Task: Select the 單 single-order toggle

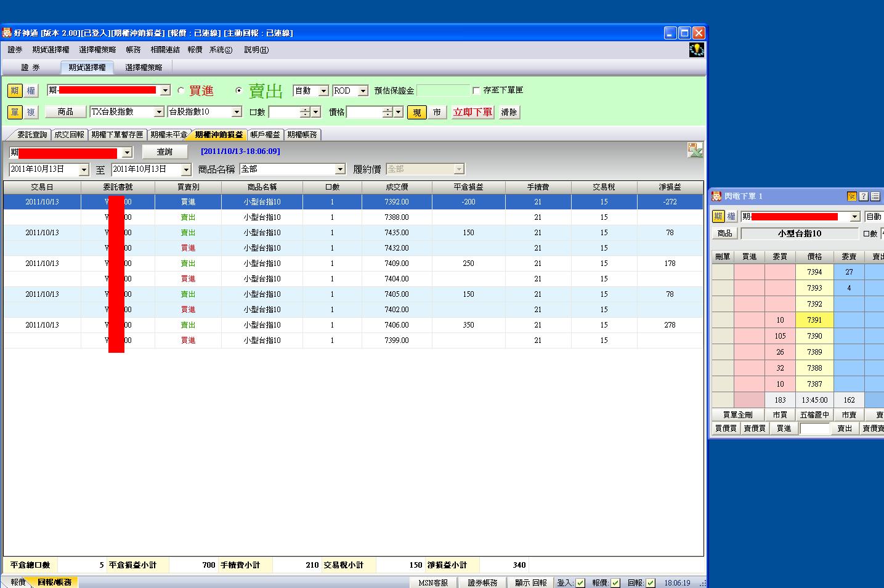Action: coord(15,112)
